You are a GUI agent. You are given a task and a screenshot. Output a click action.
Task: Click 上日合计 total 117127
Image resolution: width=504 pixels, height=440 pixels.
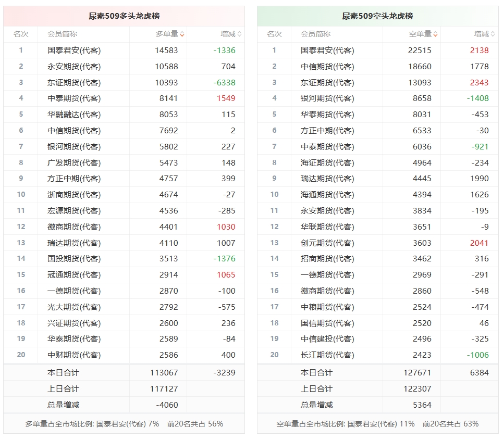click(164, 388)
